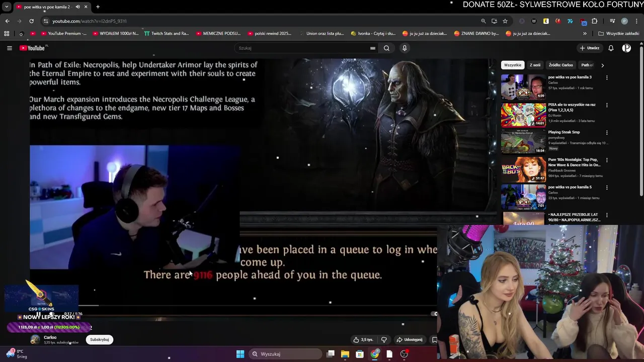Reload the page in Chrome
The image size is (644, 362).
[x=31, y=21]
